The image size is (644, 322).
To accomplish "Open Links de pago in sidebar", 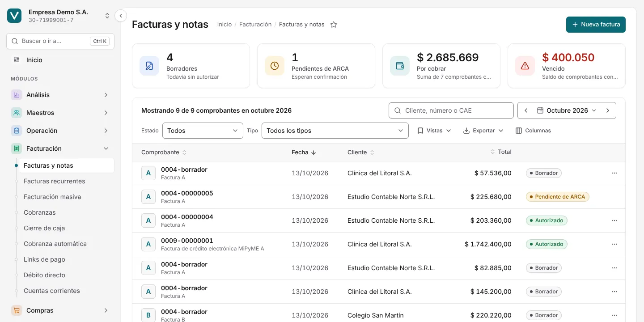I will pos(67,259).
